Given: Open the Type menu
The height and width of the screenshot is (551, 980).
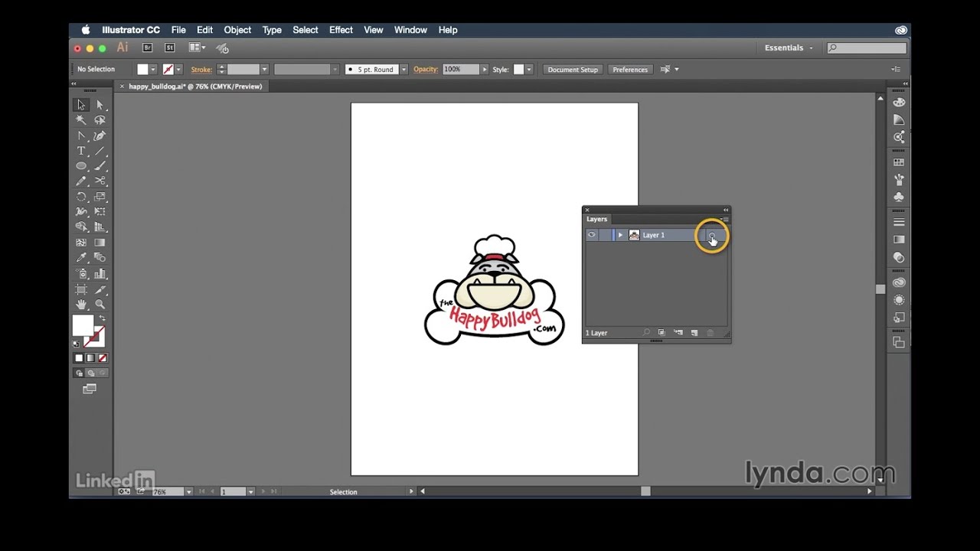Looking at the screenshot, I should [272, 30].
